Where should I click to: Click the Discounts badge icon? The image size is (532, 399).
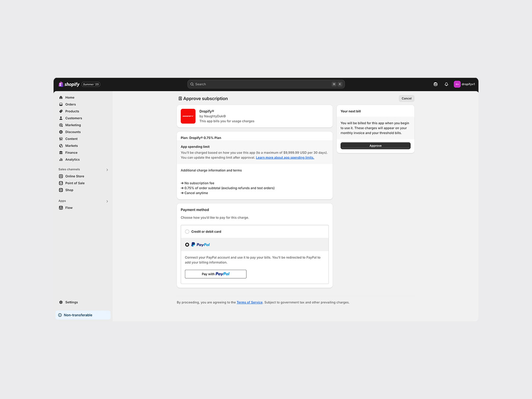coord(61,132)
